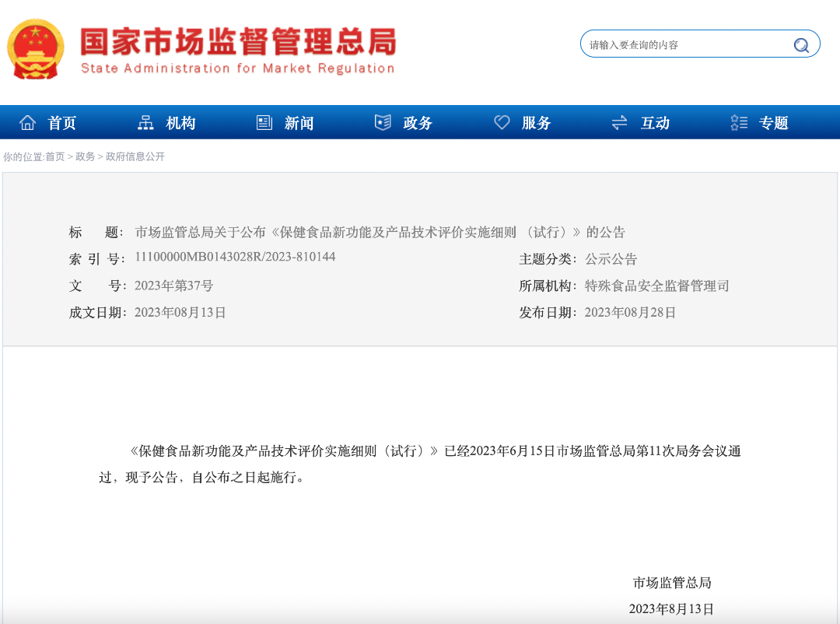Click the national emblem logo
840x624 pixels.
click(x=36, y=48)
